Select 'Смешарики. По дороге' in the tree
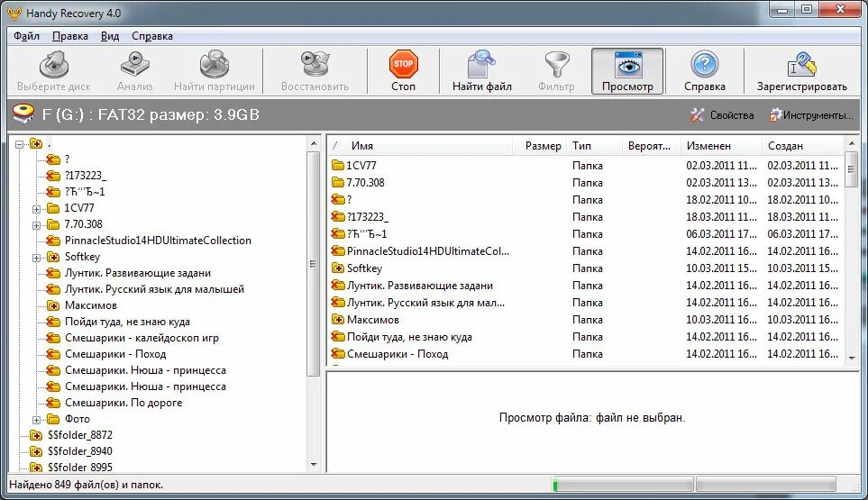Screen dimensions: 868x500 click(123, 403)
